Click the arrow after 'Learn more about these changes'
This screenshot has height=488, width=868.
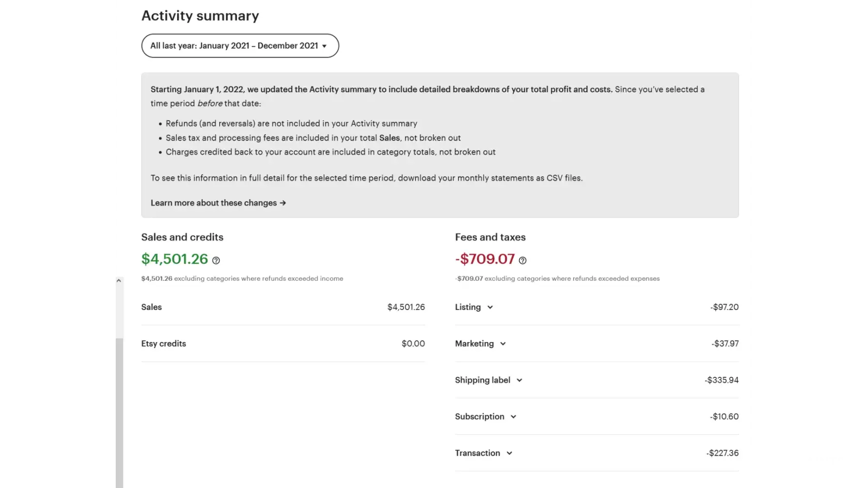[283, 203]
